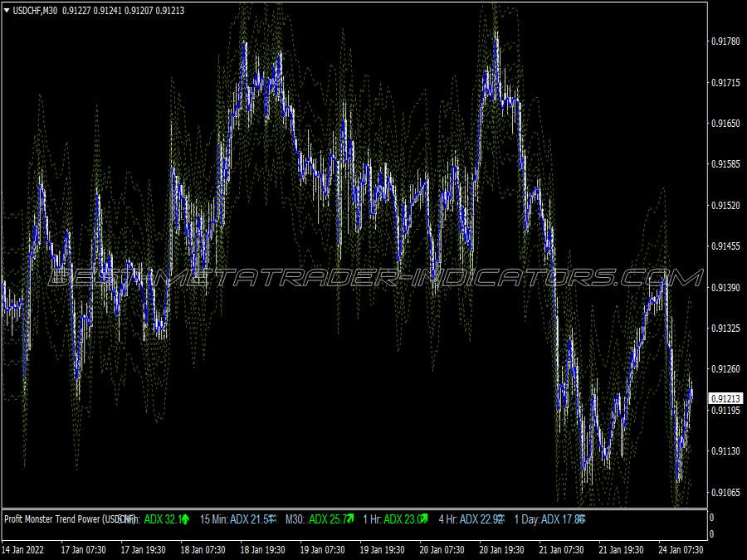Click the 21 Jan 07:30 time label
Image resolution: width=747 pixels, height=560 pixels.
point(562,549)
